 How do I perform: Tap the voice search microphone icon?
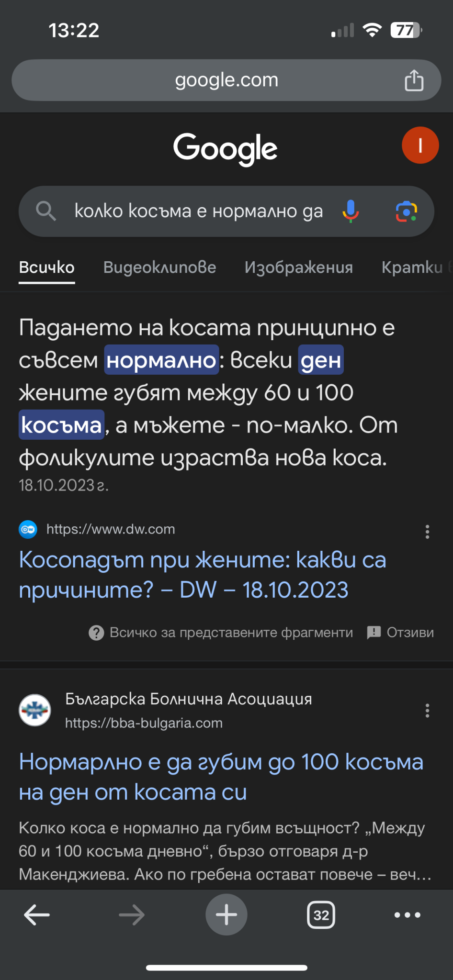[x=351, y=211]
